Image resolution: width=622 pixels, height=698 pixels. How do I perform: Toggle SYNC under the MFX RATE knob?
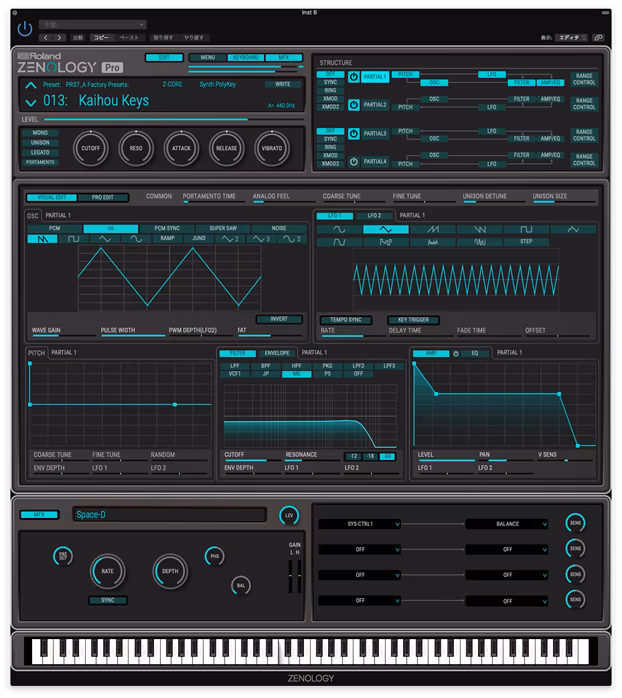coord(108,600)
